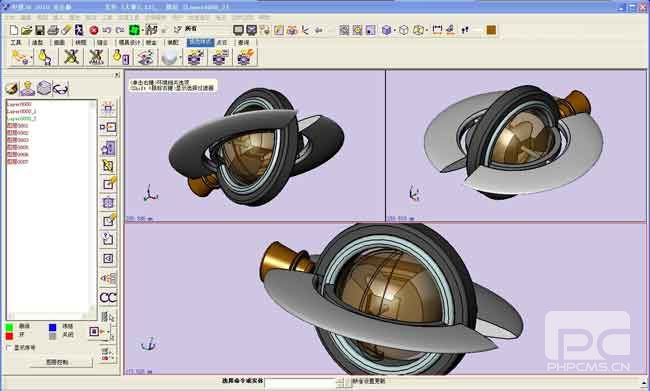The width and height of the screenshot is (650, 391).
Task: Open the 工具 tab
Action: click(x=16, y=42)
